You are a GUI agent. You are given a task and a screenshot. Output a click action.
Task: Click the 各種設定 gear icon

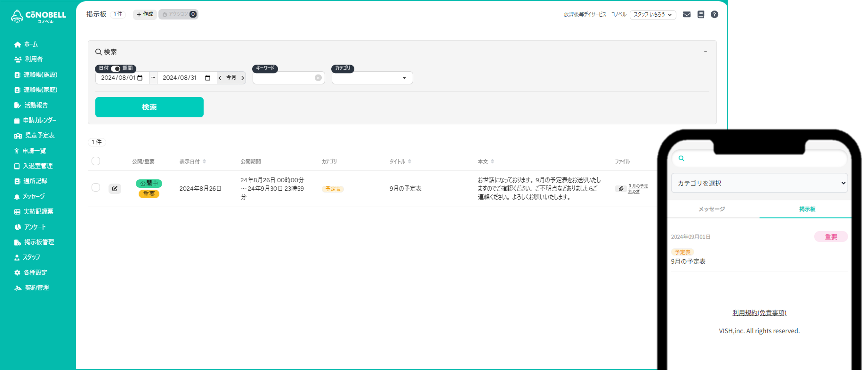(x=17, y=273)
